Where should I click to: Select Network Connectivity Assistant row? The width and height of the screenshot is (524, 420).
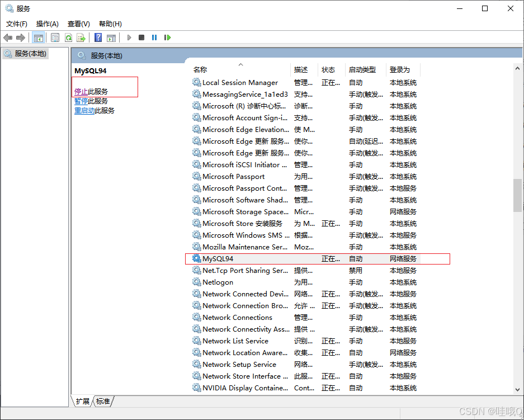[306, 329]
